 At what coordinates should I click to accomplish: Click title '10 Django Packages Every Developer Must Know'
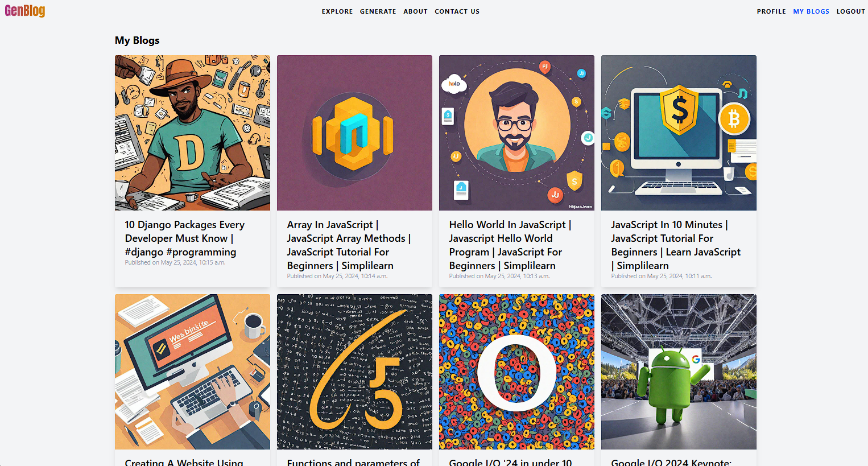coord(185,238)
